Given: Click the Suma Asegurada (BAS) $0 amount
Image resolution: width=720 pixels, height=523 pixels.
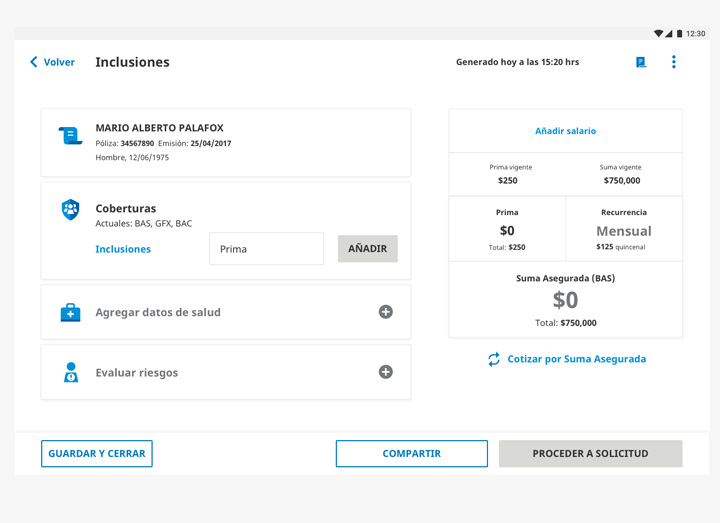Looking at the screenshot, I should (565, 300).
